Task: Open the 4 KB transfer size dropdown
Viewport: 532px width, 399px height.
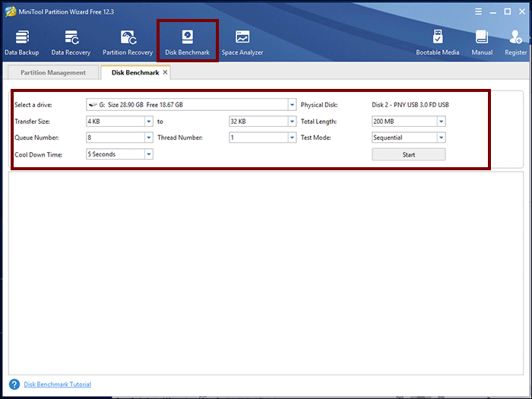Action: coord(149,122)
